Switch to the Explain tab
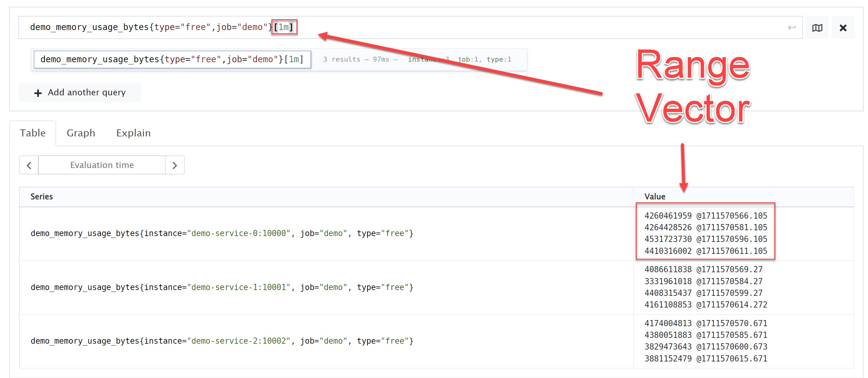The height and width of the screenshot is (378, 868). pyautogui.click(x=133, y=133)
